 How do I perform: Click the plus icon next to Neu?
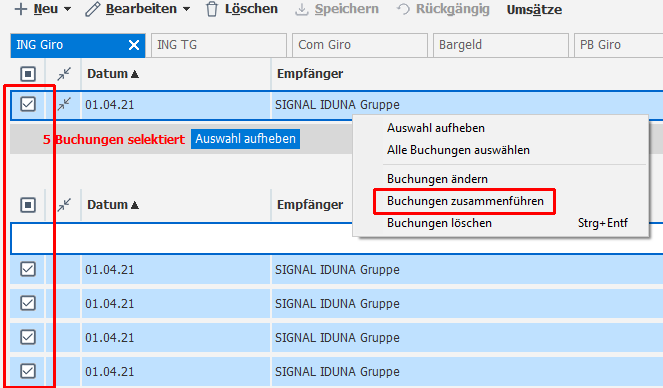click(21, 9)
